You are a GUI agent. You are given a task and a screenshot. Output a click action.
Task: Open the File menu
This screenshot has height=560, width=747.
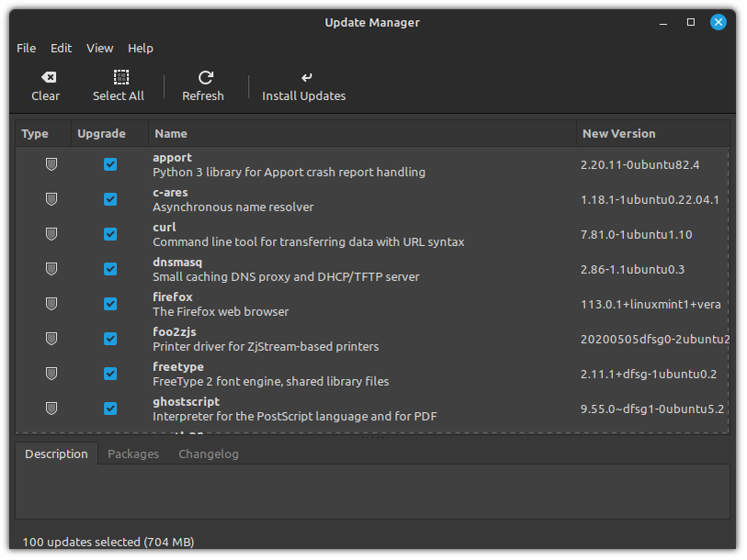(26, 48)
